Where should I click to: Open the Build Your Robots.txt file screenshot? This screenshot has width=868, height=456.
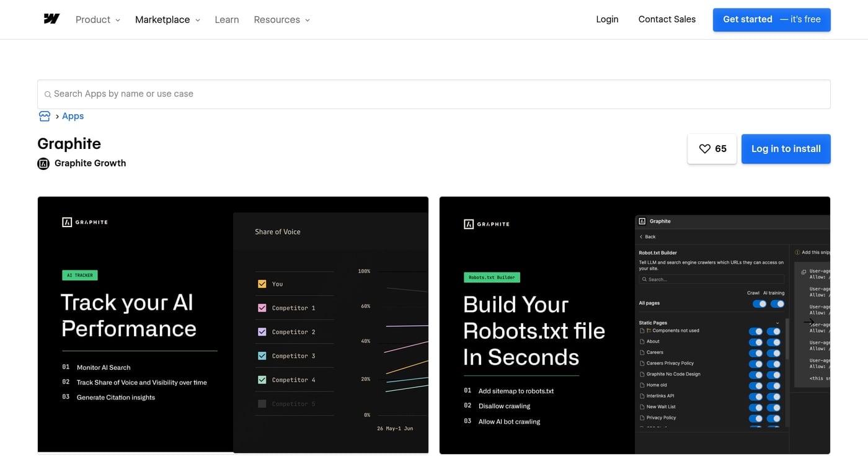(x=635, y=325)
